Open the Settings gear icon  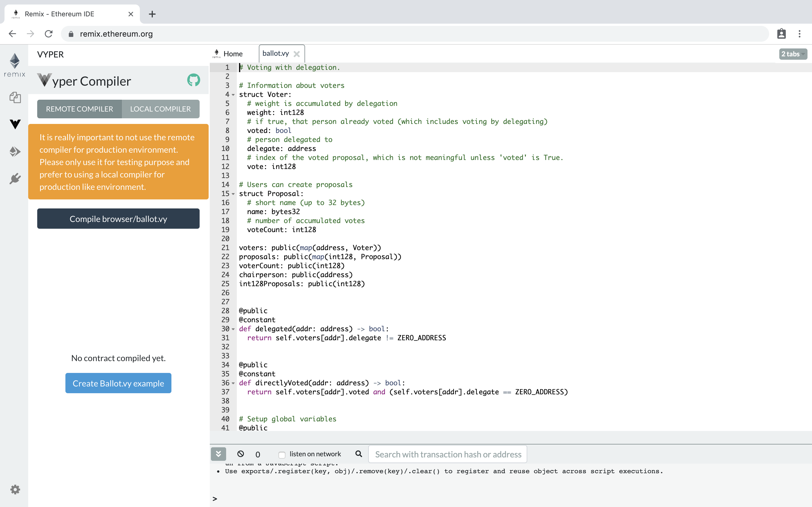[15, 490]
